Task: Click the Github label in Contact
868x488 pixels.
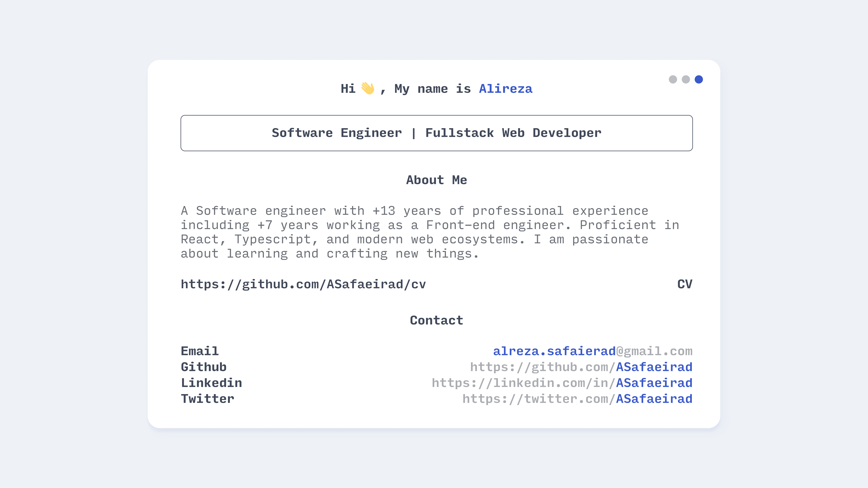Action: 204,367
